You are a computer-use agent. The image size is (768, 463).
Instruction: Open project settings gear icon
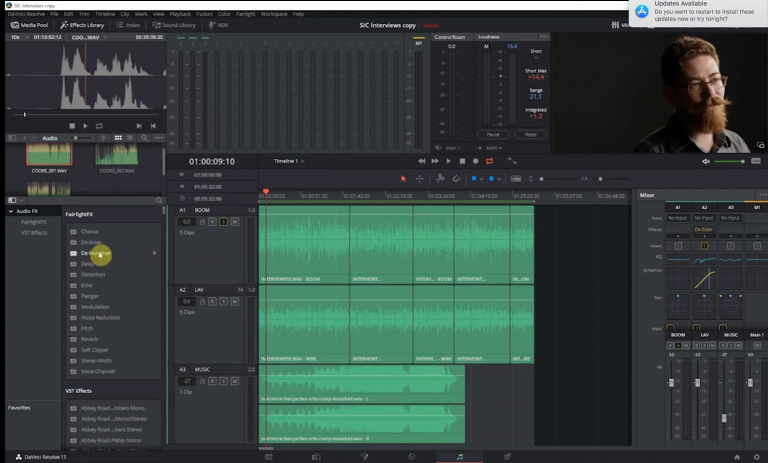(x=756, y=457)
